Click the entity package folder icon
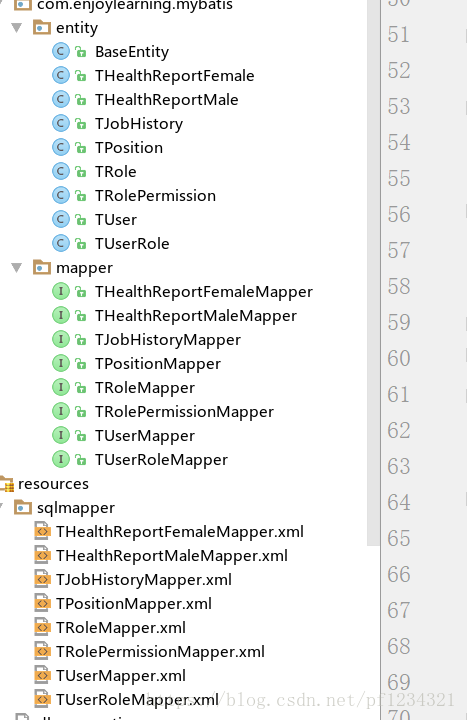Screen dimensions: 467x720 (42, 28)
